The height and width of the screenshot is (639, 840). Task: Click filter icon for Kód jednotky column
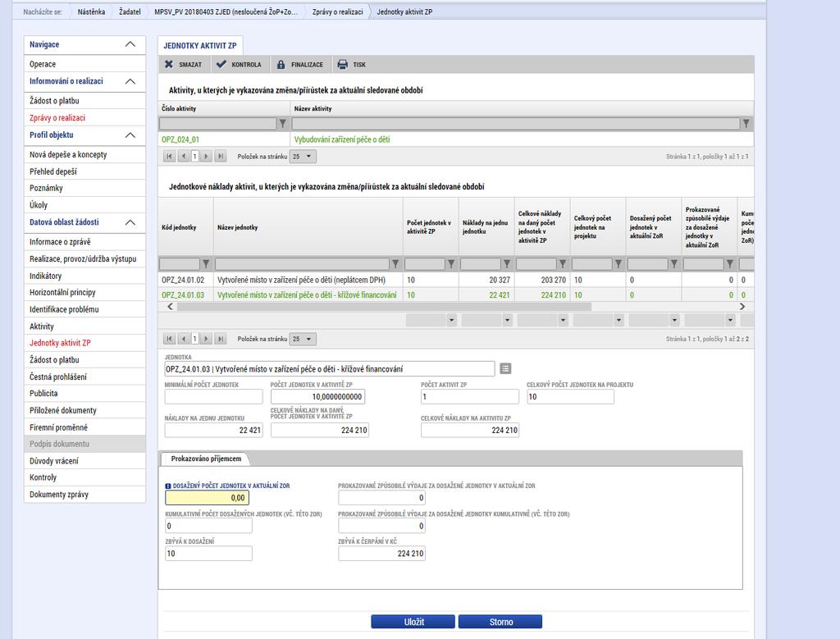coord(206,263)
